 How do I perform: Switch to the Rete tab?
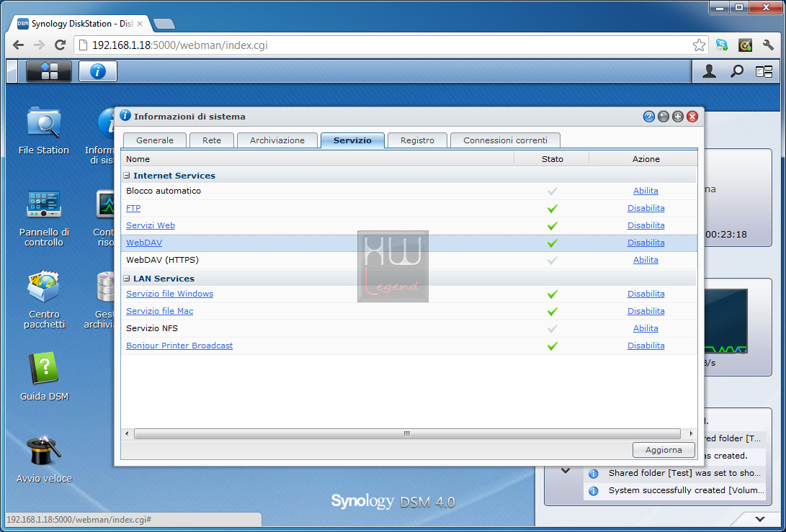(x=212, y=140)
